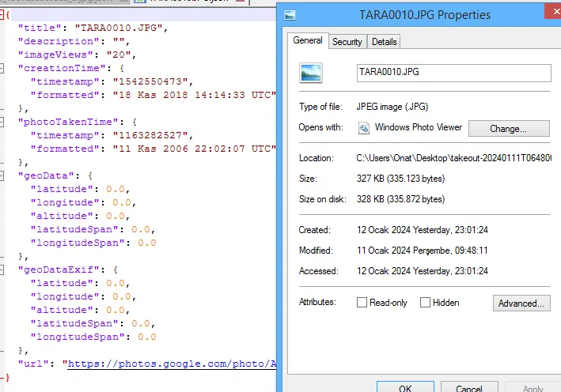Switch to the Details tab
This screenshot has height=392, width=561.
click(x=384, y=42)
